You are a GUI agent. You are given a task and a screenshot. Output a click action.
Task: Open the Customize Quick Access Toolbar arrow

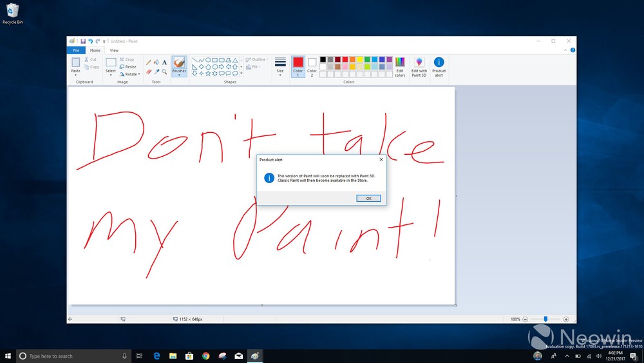[x=104, y=41]
